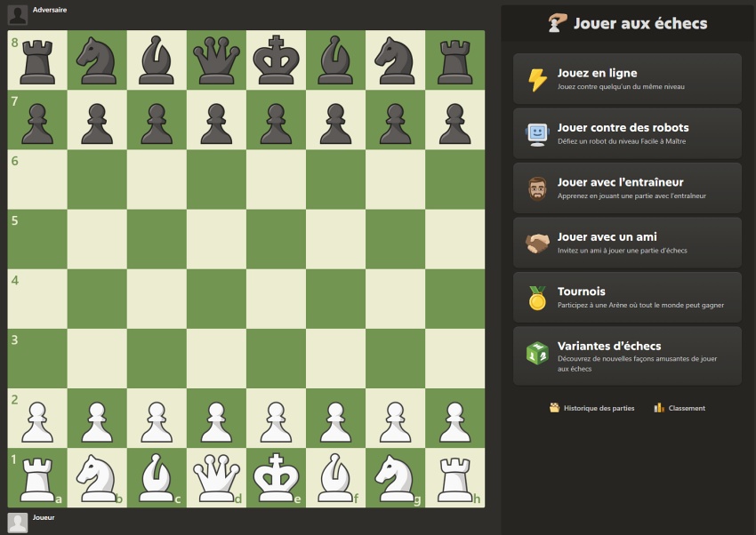
Task: Click the Adversaire avatar
Action: (18, 15)
